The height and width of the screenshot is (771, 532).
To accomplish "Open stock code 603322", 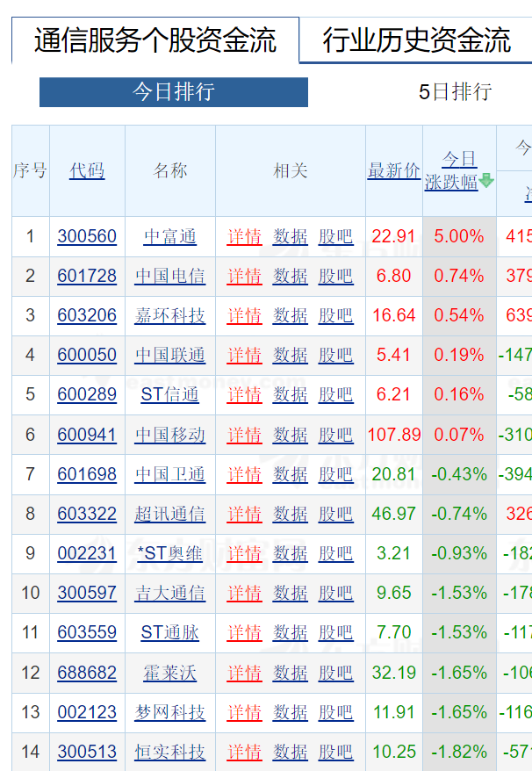I will (87, 514).
